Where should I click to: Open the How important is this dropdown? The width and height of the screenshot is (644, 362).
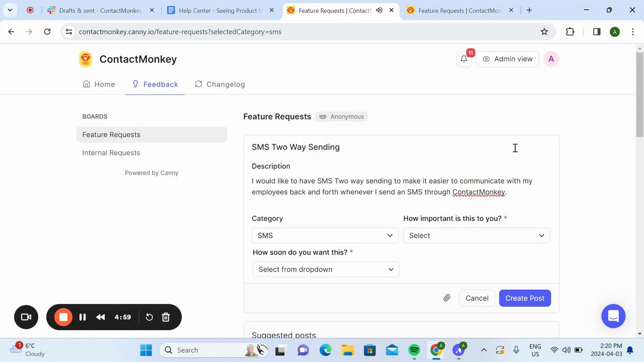coord(476,235)
